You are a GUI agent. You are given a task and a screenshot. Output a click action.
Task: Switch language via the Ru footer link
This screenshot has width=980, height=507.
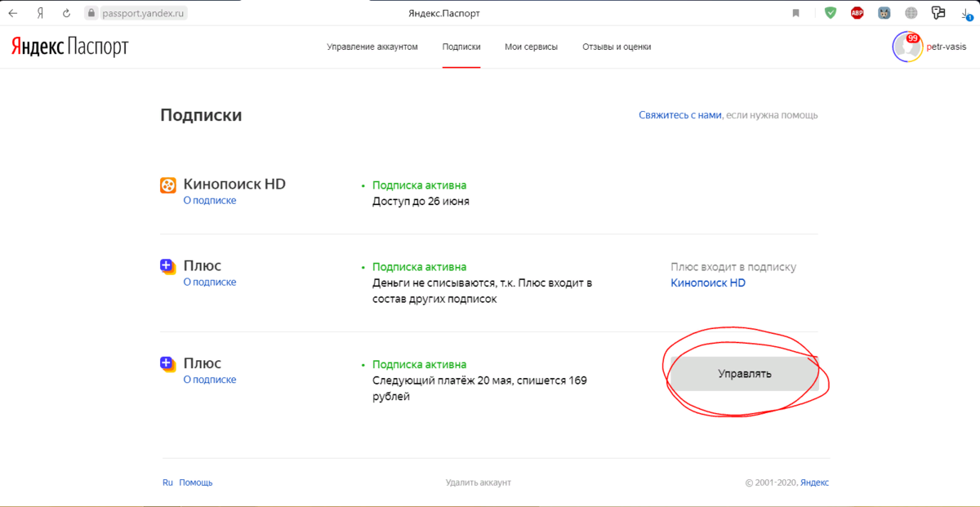(167, 483)
